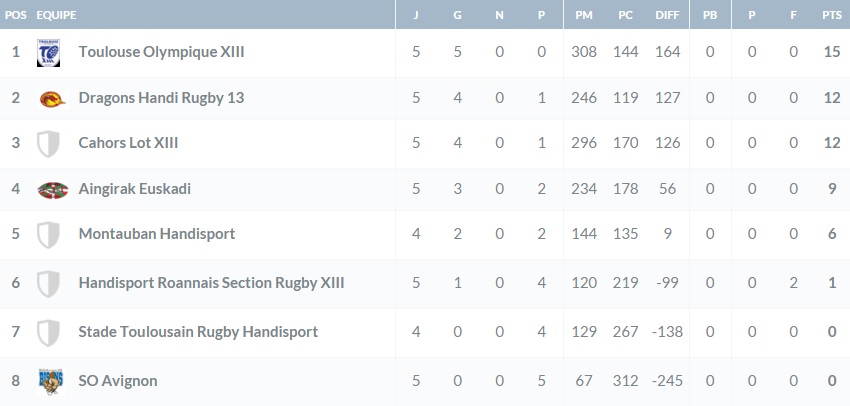Open Montauban Handisport team page

click(156, 234)
